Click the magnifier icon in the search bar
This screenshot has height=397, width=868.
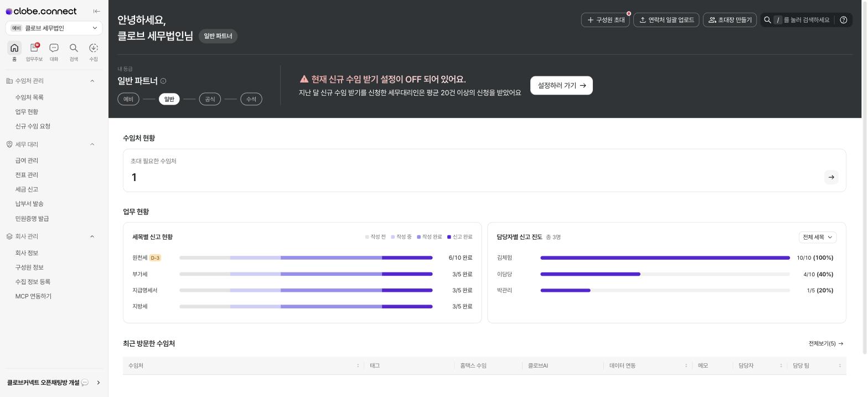pos(768,20)
